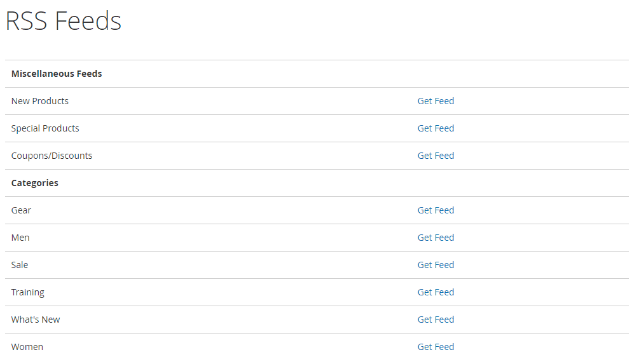Click the RSS Feeds page title
The width and height of the screenshot is (632, 364).
(x=64, y=21)
